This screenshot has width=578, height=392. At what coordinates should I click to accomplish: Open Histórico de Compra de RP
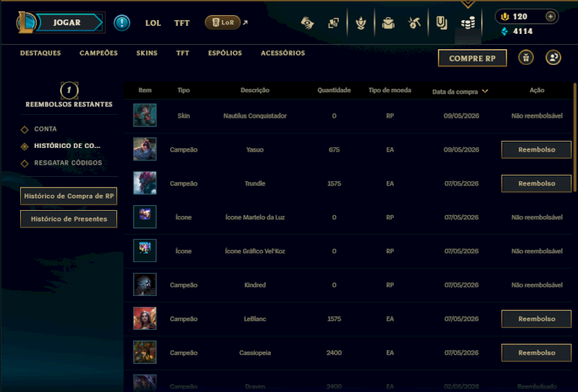point(69,196)
